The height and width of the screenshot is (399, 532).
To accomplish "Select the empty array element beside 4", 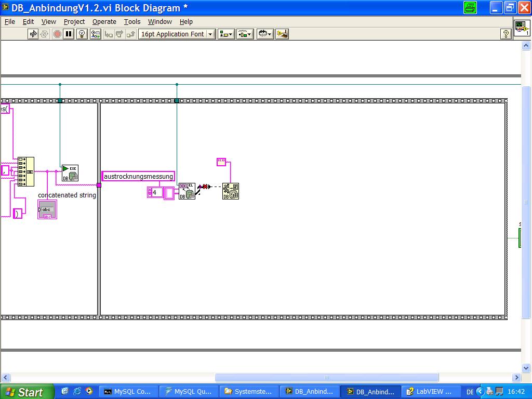I will point(169,193).
